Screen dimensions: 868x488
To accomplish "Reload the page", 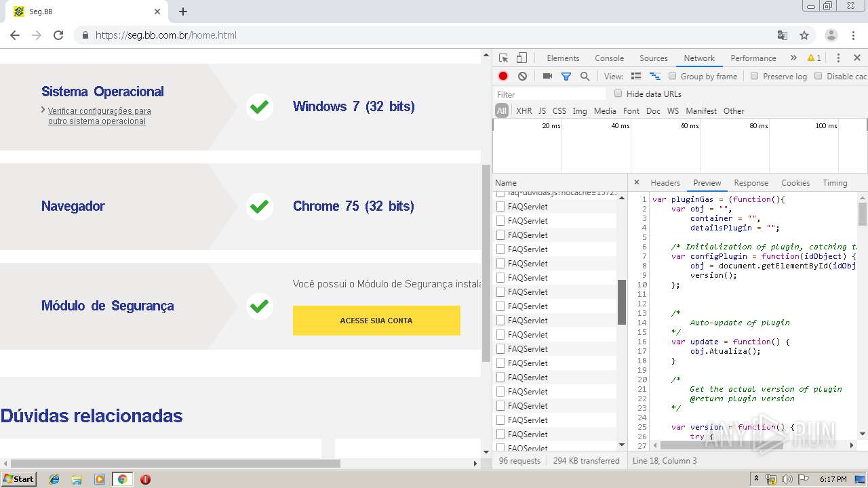I will click(x=58, y=35).
